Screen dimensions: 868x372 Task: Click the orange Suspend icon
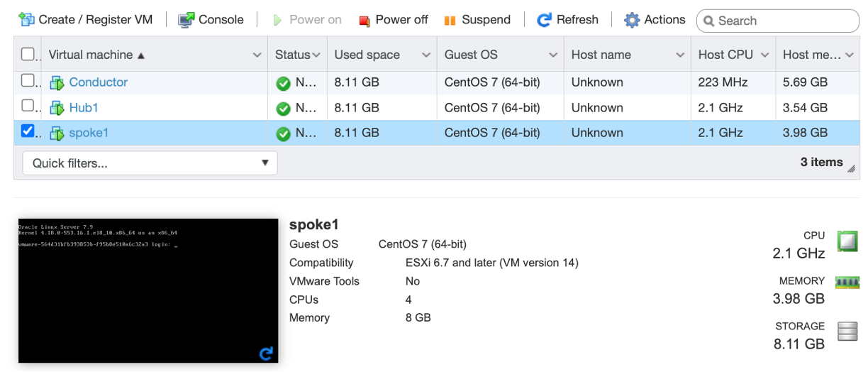coord(450,21)
